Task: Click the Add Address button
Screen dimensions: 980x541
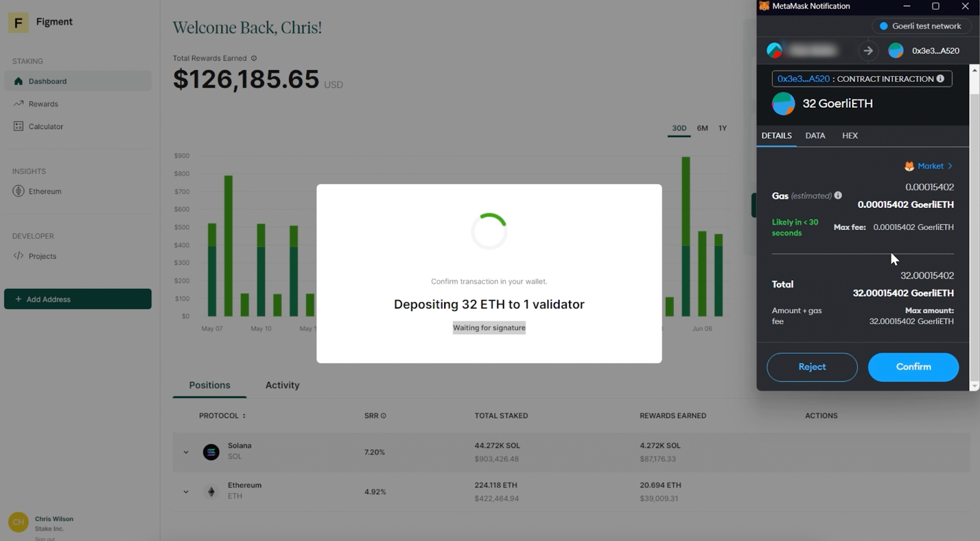Action: [78, 299]
